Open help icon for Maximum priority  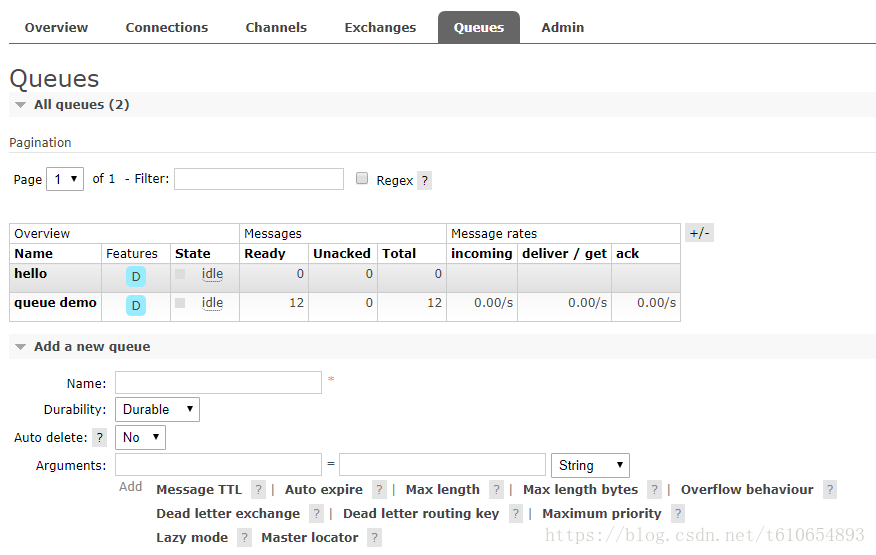pos(678,514)
